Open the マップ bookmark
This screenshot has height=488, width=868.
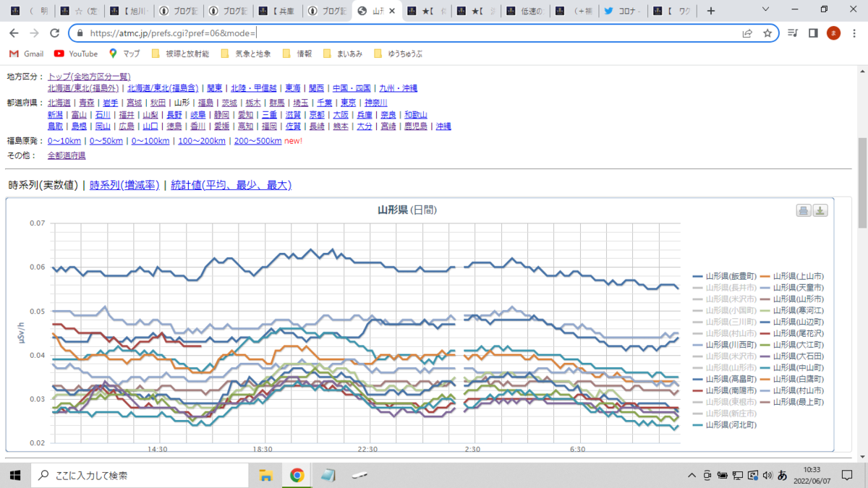pyautogui.click(x=124, y=53)
